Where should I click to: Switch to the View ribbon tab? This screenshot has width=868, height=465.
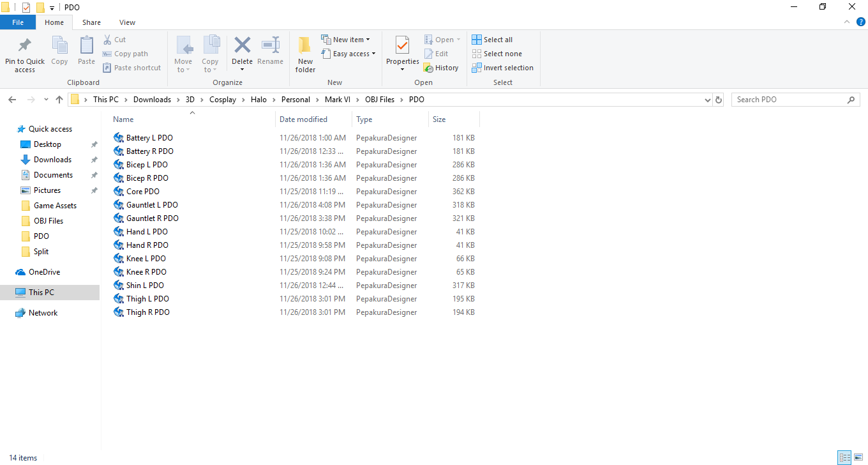coord(127,22)
